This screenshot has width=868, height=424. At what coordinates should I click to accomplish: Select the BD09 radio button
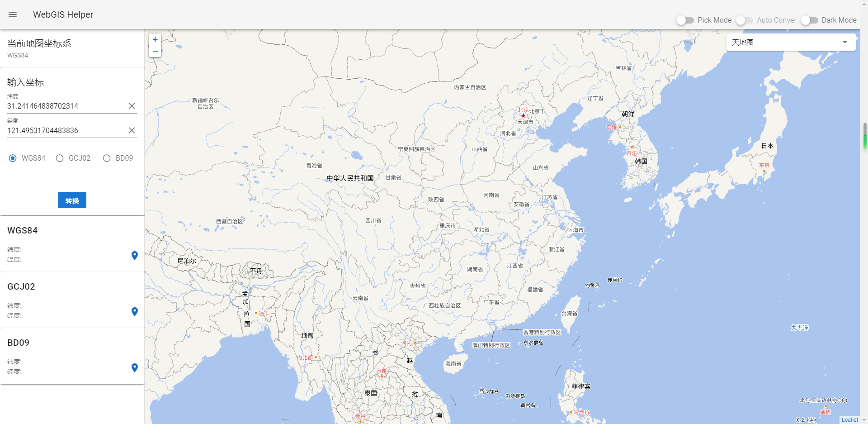click(x=107, y=158)
